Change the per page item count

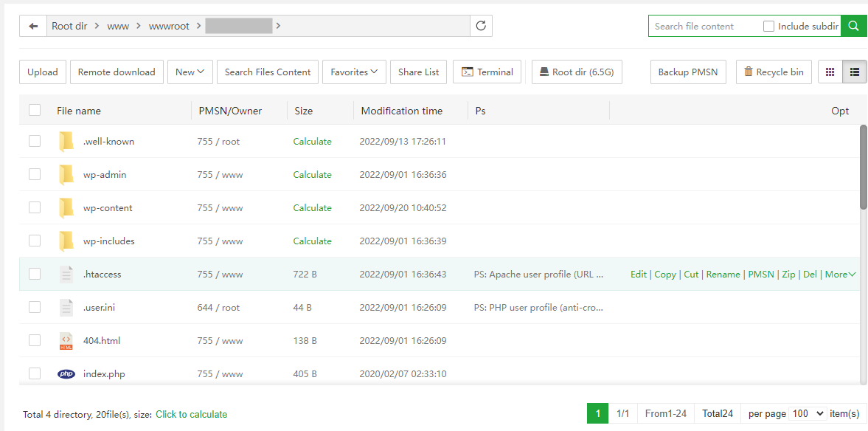coord(807,414)
